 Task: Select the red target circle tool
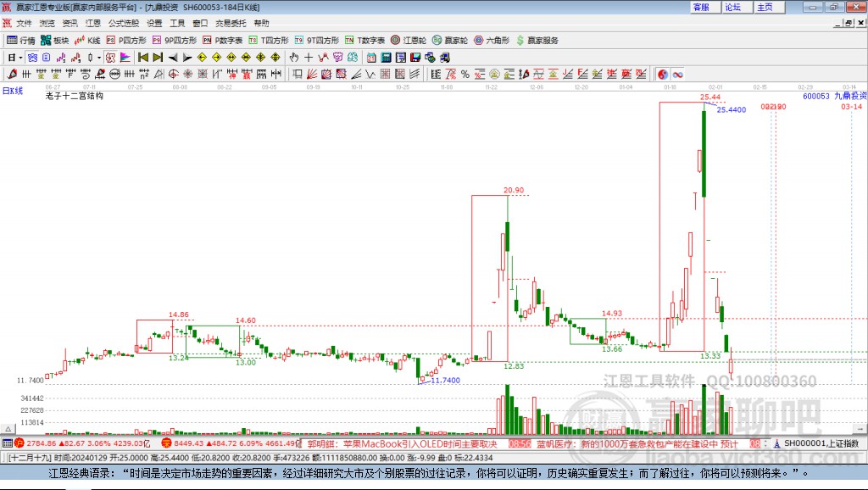click(x=173, y=75)
